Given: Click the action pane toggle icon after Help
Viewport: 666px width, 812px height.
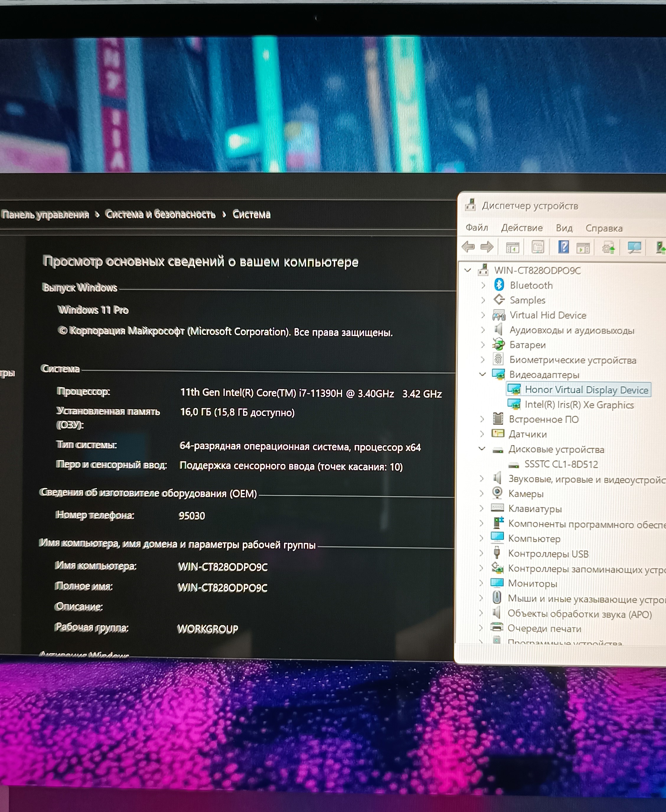Looking at the screenshot, I should [x=583, y=248].
